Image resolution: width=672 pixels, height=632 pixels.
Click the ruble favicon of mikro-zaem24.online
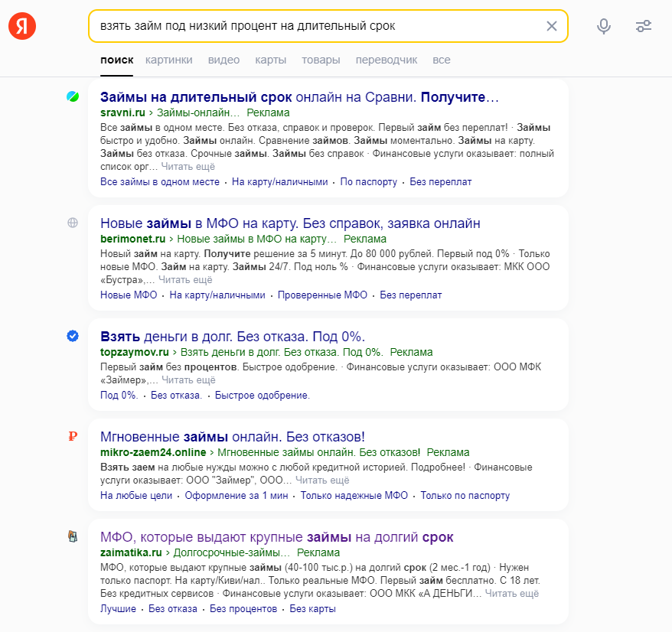(x=73, y=436)
